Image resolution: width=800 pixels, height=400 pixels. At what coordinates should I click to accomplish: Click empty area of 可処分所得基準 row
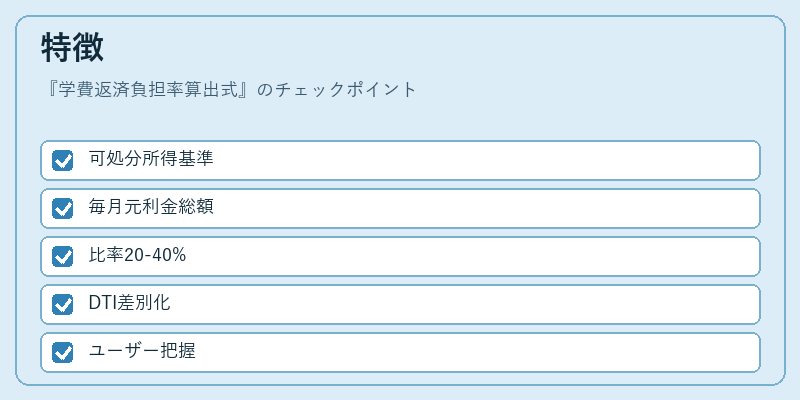coord(485,160)
